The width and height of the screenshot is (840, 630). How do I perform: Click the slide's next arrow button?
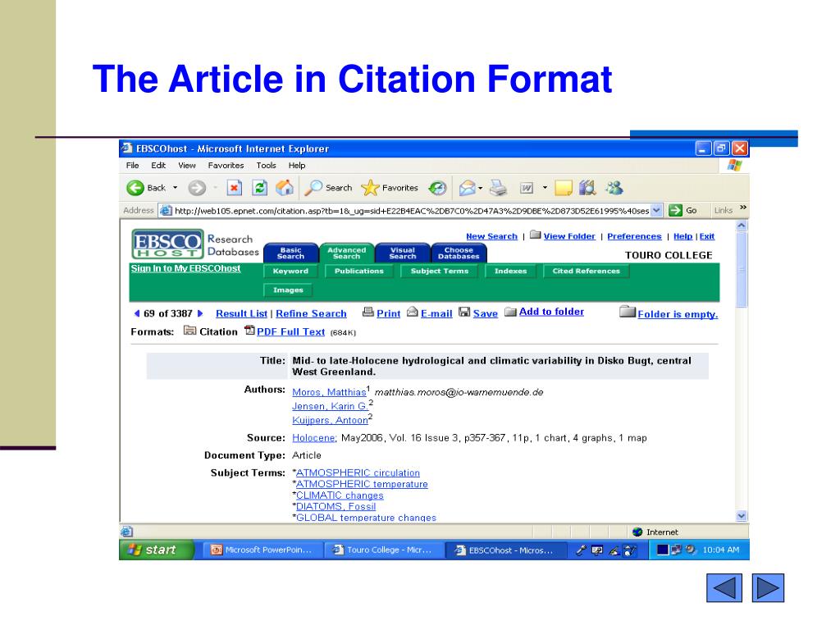(x=768, y=587)
